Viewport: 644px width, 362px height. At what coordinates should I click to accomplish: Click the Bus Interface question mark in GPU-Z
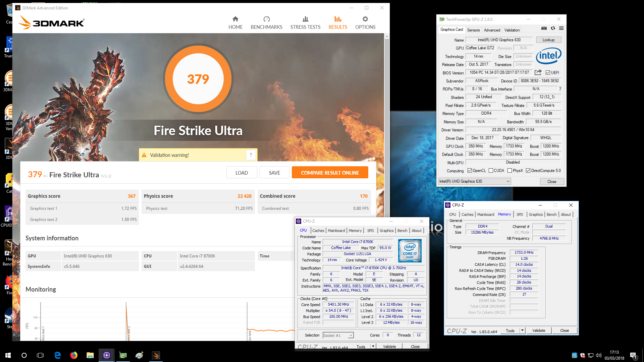560,89
